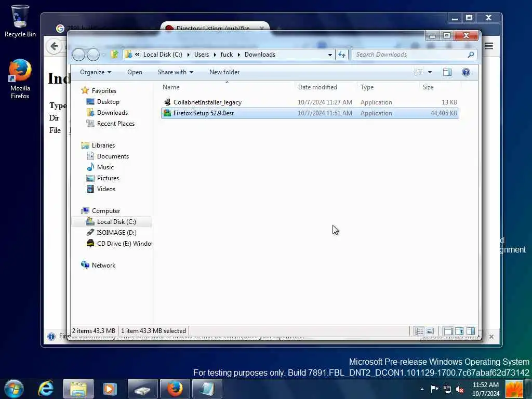This screenshot has height=399, width=532.
Task: Sort by Size column header
Action: point(440,87)
